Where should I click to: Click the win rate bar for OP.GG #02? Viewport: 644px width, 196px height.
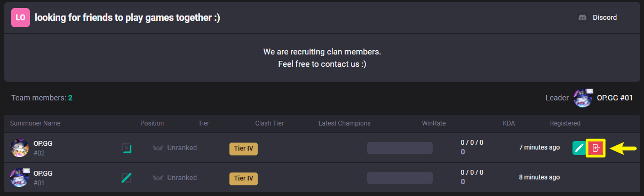tap(400, 148)
